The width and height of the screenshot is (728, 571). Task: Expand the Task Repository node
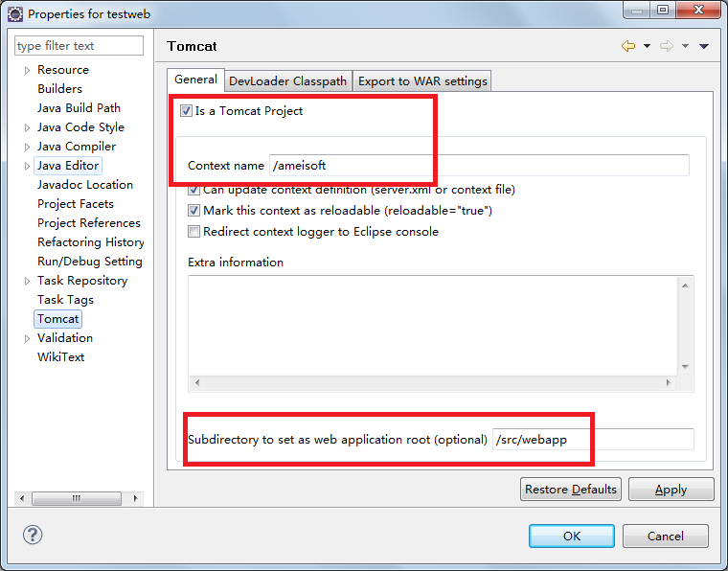(27, 281)
